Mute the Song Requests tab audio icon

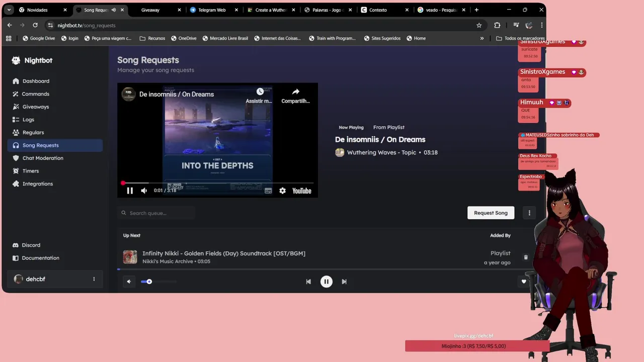[114, 10]
